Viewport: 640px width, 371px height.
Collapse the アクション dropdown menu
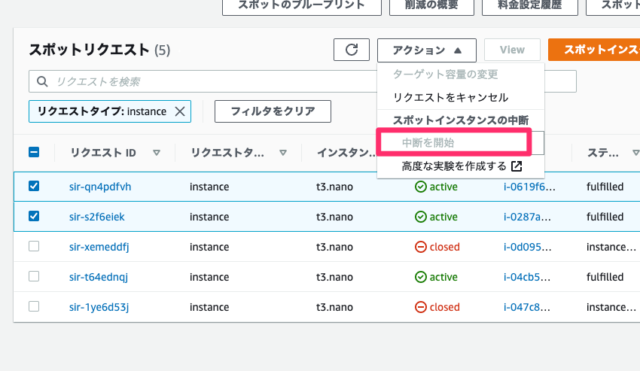point(427,50)
